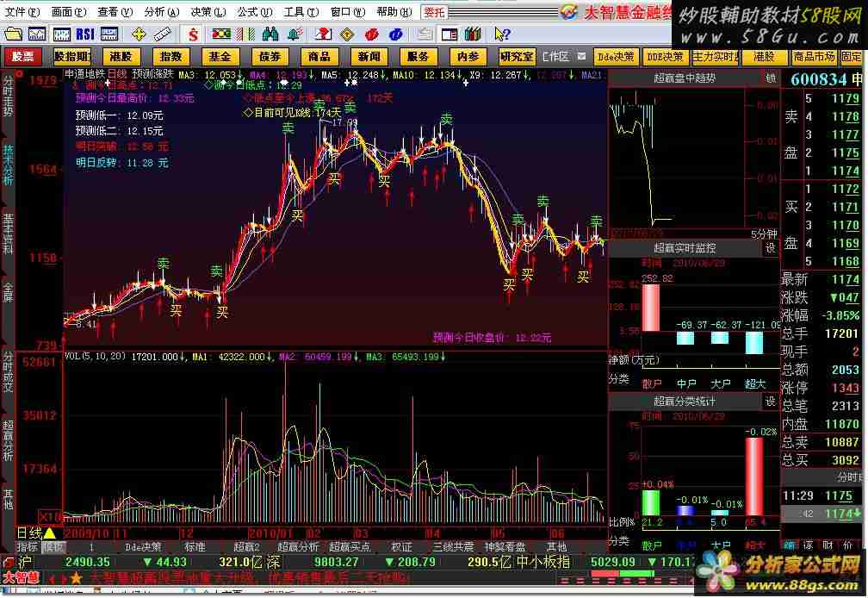Open the 公式(U) menu

pyautogui.click(x=255, y=11)
